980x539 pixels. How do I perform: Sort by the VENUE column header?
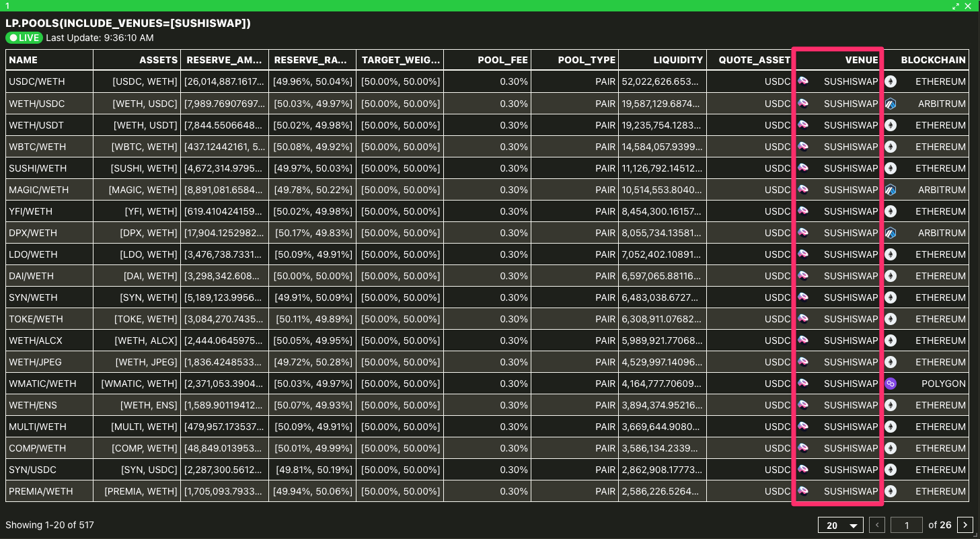(x=837, y=60)
